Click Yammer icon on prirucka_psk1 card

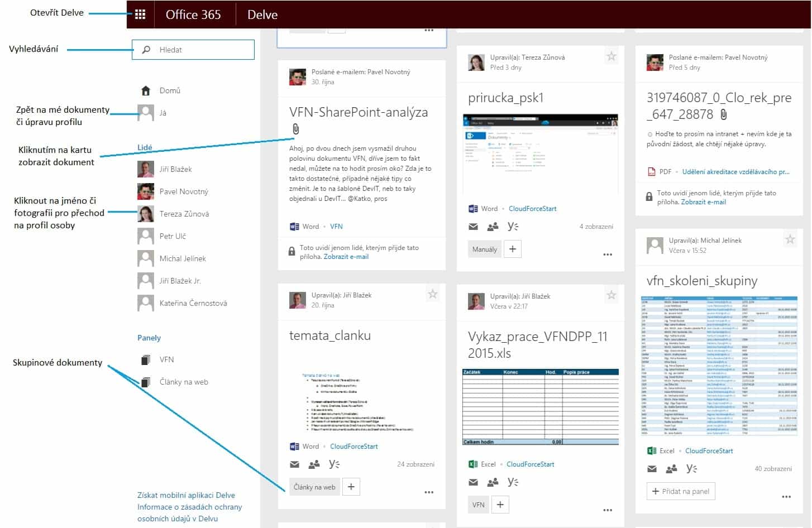513,226
